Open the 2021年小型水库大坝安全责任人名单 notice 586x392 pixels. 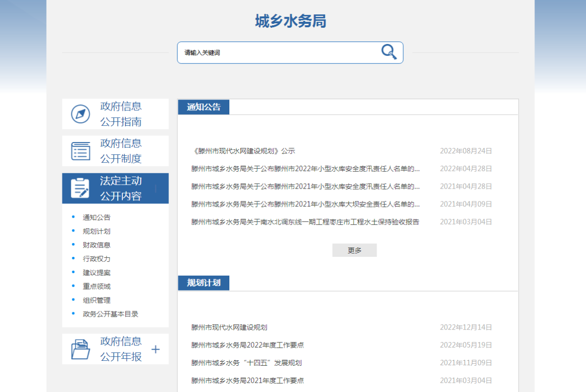[305, 204]
